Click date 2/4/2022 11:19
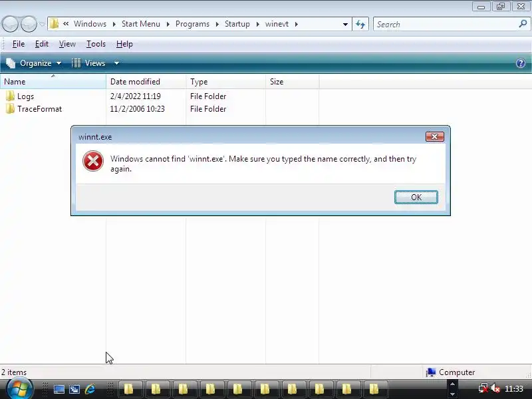 pos(136,96)
